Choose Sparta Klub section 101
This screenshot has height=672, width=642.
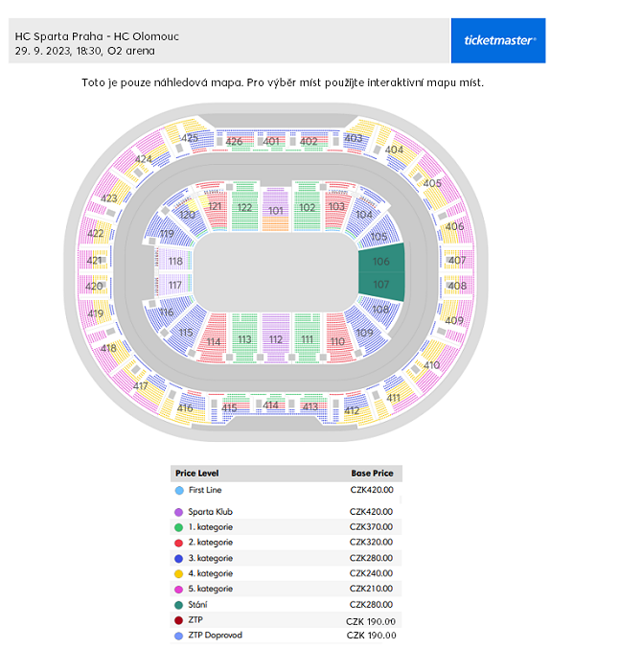pos(275,210)
